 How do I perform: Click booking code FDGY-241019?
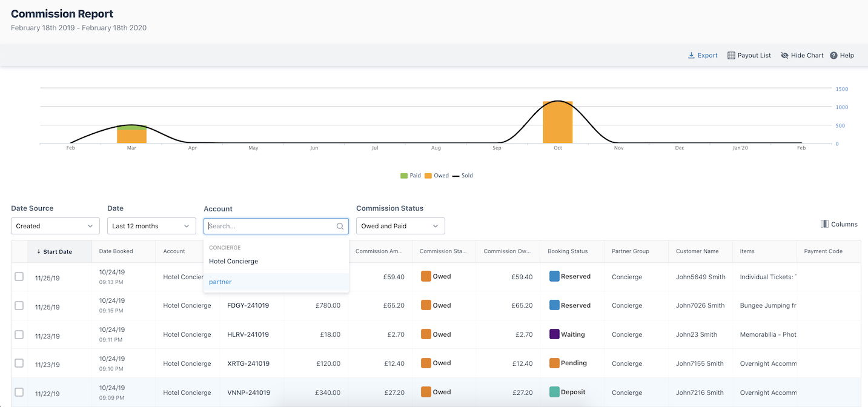(x=248, y=306)
